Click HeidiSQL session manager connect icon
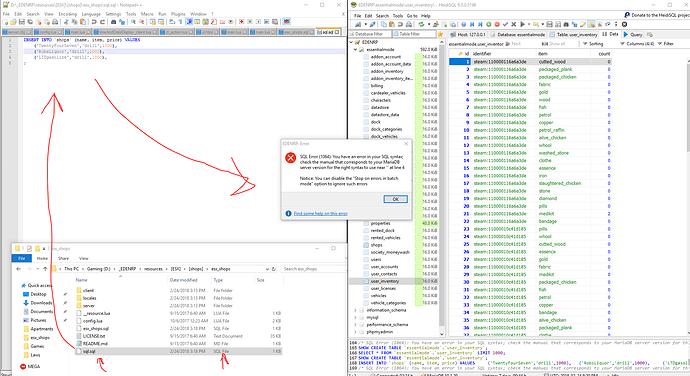Viewport: 690px width, 376px height. click(x=359, y=24)
